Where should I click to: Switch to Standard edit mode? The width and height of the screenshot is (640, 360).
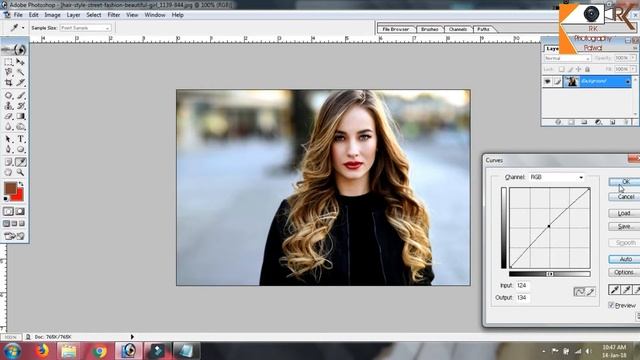coord(9,211)
